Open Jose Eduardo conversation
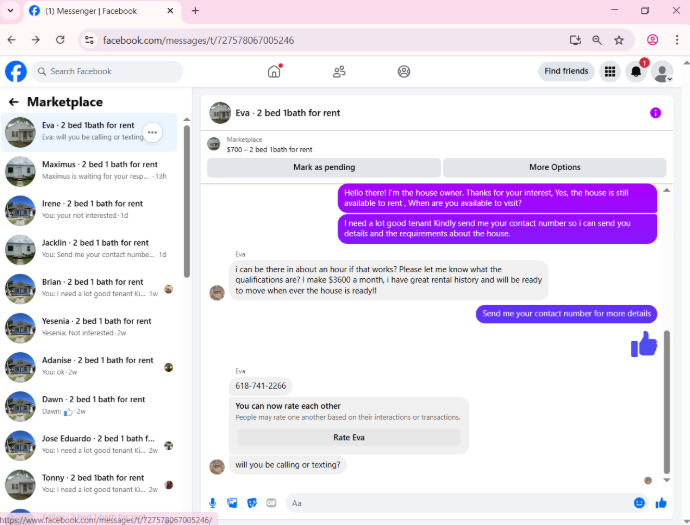690x525 pixels. click(89, 445)
